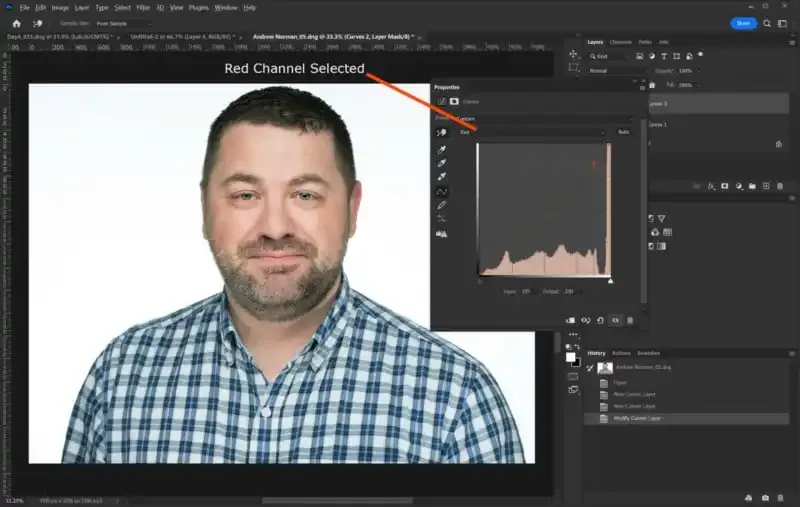This screenshot has width=800, height=507.
Task: Toggle the layer filtering switch
Action: click(701, 54)
